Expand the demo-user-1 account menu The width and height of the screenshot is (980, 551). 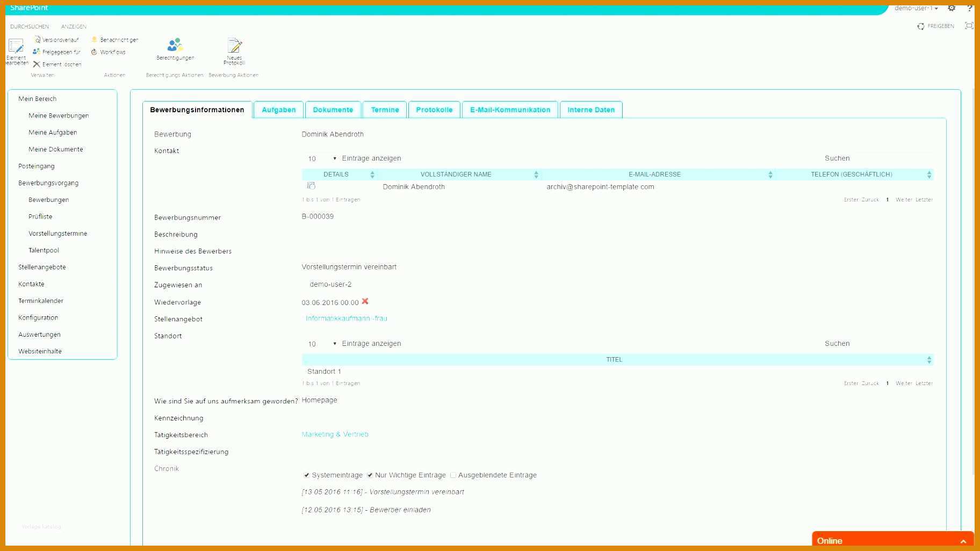coord(916,8)
